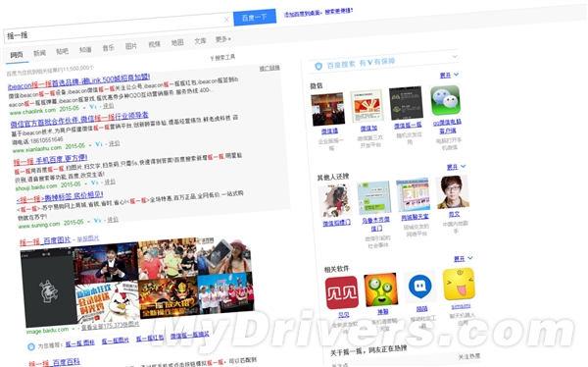
Task: Switch to the 图片 tab
Action: pos(131,46)
